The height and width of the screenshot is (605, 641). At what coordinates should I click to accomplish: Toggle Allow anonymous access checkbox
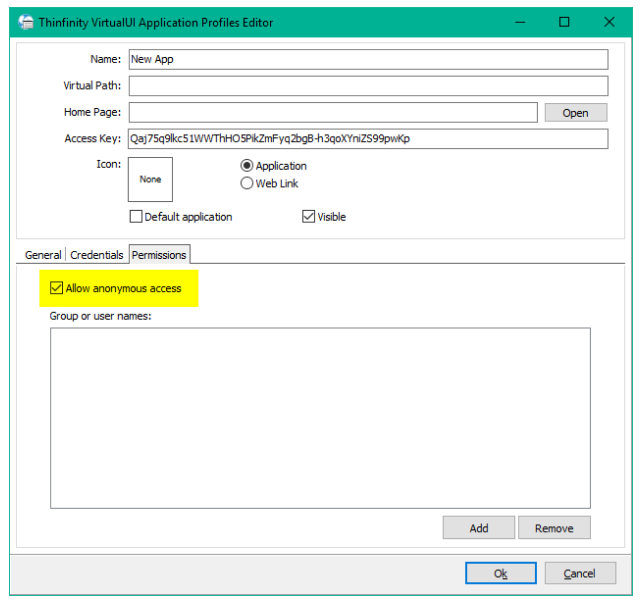pyautogui.click(x=56, y=288)
